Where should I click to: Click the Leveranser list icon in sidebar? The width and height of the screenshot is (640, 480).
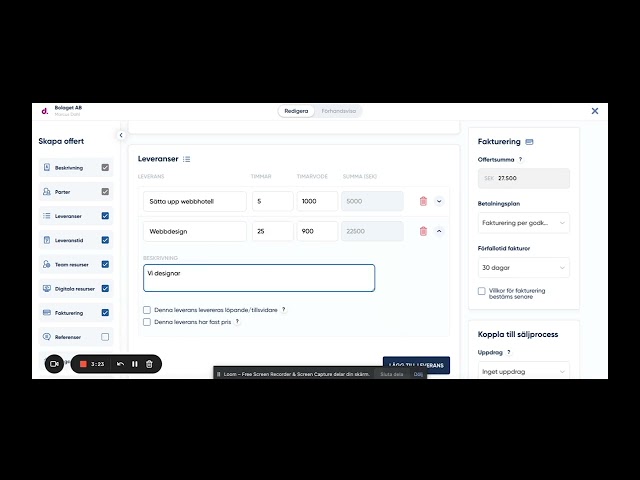[47, 216]
